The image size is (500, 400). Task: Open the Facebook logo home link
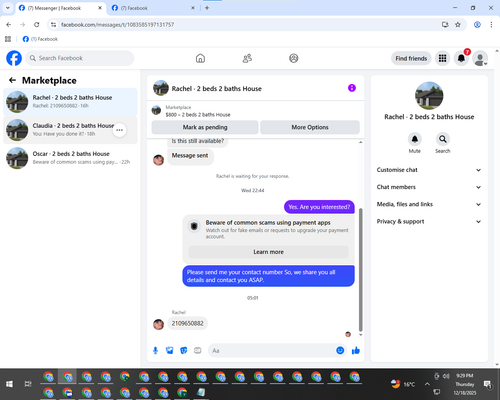[x=14, y=58]
